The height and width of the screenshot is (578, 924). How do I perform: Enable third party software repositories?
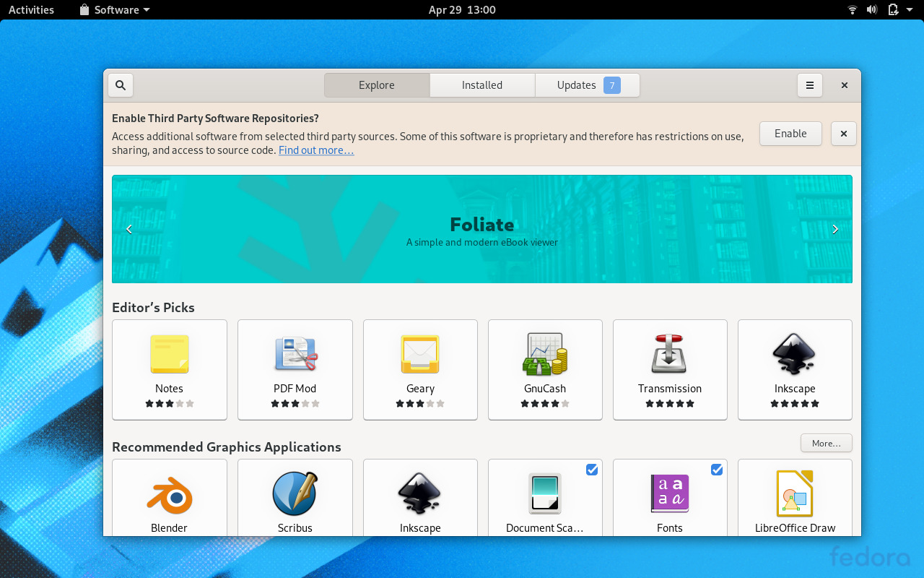click(790, 134)
